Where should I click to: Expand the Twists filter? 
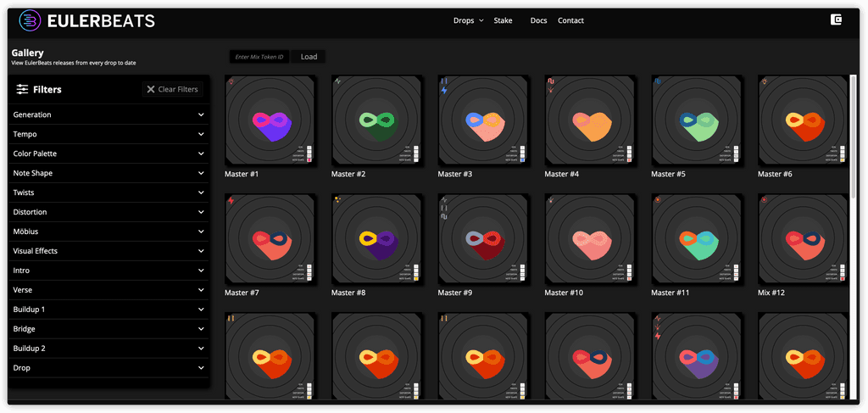(109, 193)
